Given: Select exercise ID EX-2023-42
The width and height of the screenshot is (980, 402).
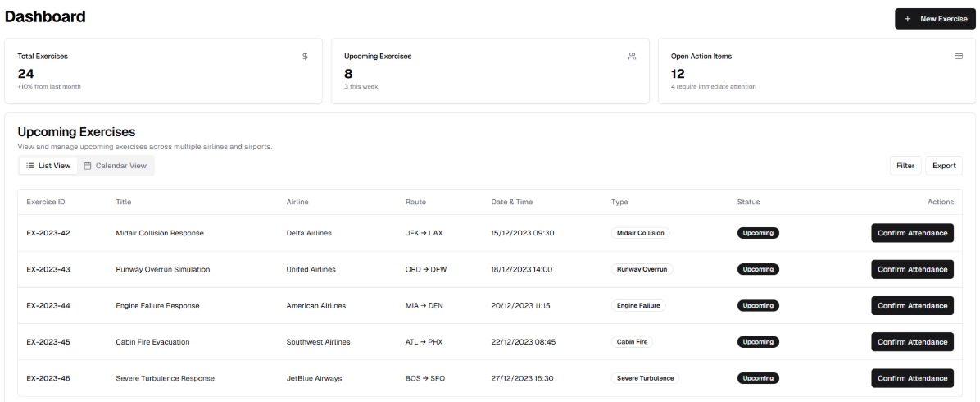Looking at the screenshot, I should (48, 233).
